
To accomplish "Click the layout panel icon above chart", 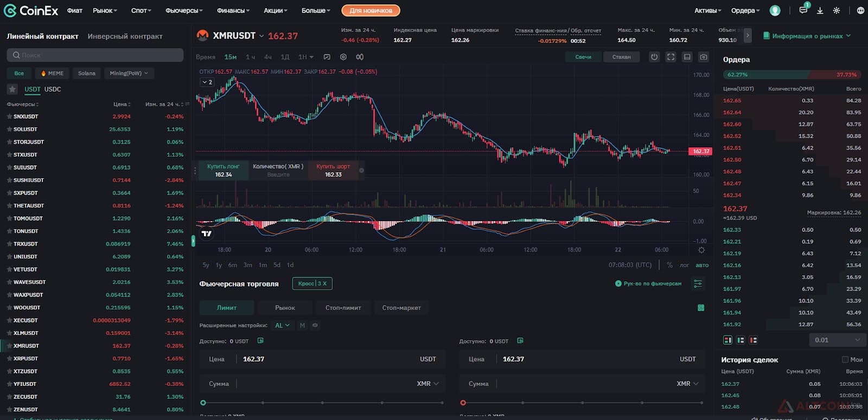I will (x=687, y=57).
